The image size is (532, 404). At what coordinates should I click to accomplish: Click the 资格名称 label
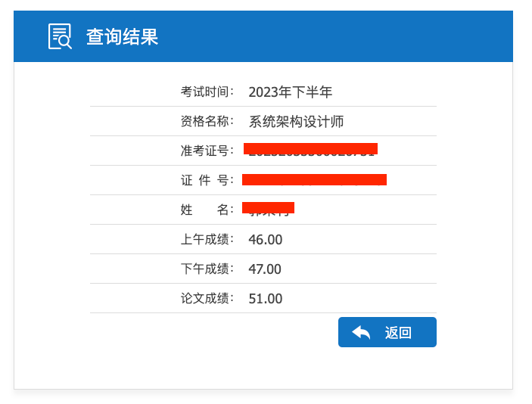point(207,121)
